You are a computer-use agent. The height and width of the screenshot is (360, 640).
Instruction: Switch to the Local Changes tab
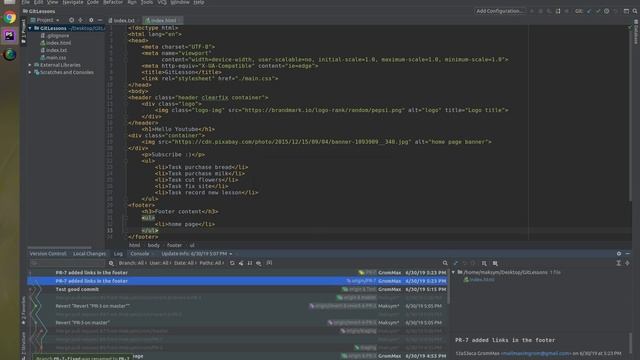[89, 254]
